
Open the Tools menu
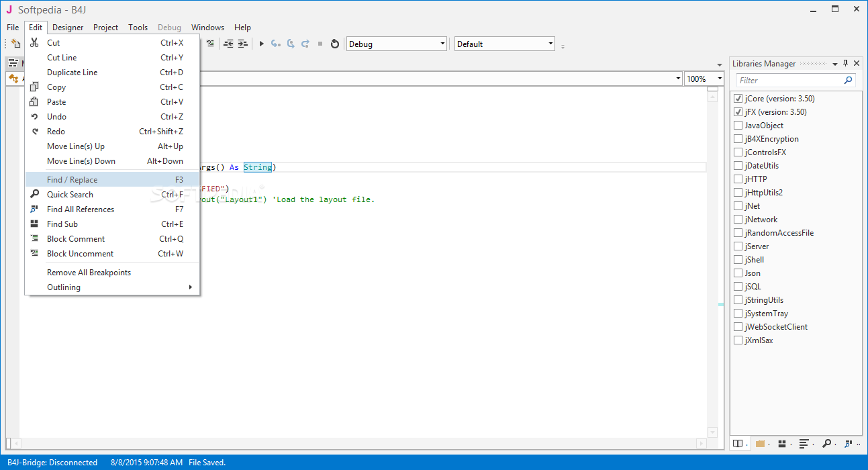(x=138, y=28)
